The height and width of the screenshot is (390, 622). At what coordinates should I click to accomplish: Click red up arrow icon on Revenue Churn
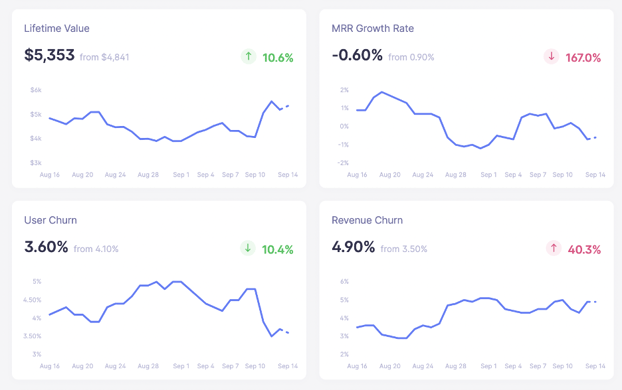point(553,248)
